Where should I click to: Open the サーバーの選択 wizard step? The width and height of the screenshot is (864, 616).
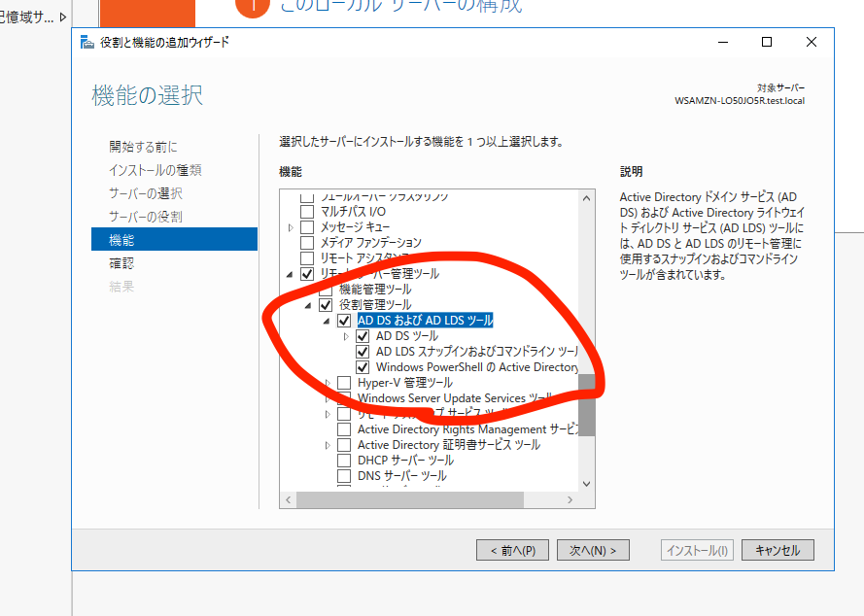(146, 193)
